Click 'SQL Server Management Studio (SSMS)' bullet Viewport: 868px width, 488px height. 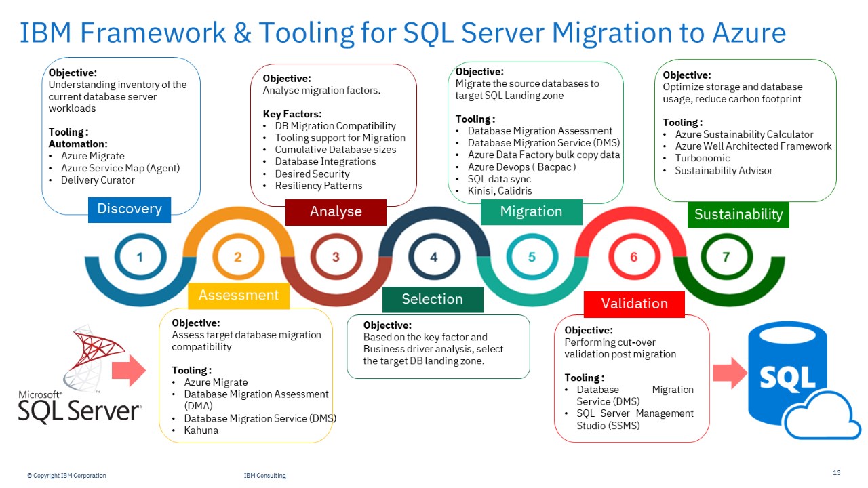pyautogui.click(x=635, y=420)
